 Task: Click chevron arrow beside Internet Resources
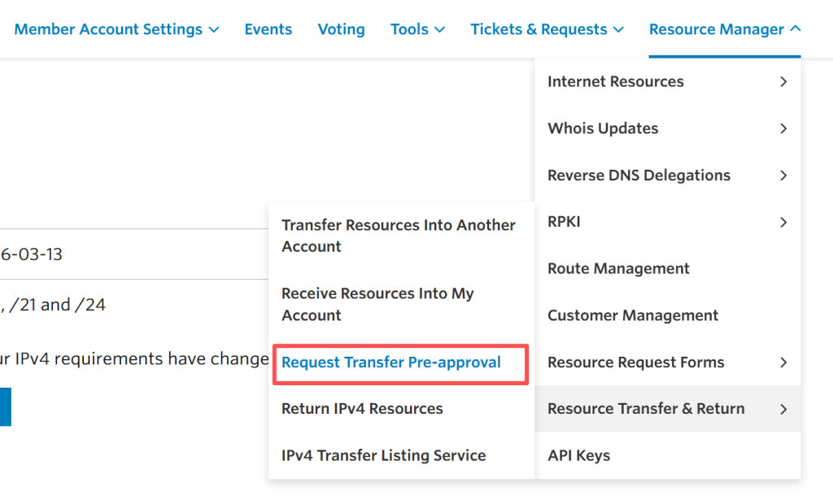(783, 81)
